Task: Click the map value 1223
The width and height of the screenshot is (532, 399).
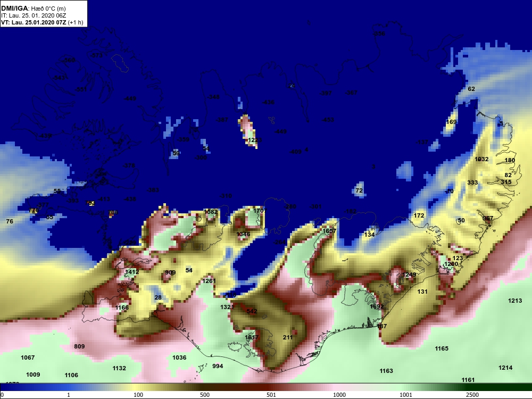Action: pos(255,140)
